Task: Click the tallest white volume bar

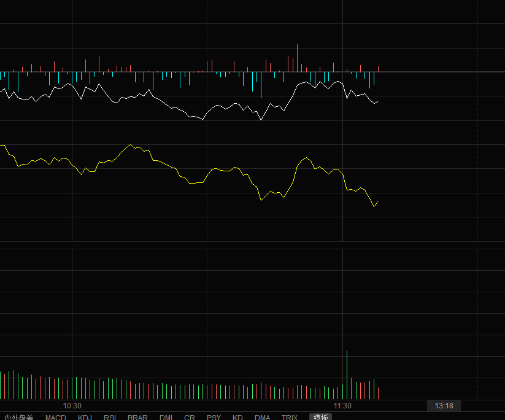Action: (x=347, y=375)
